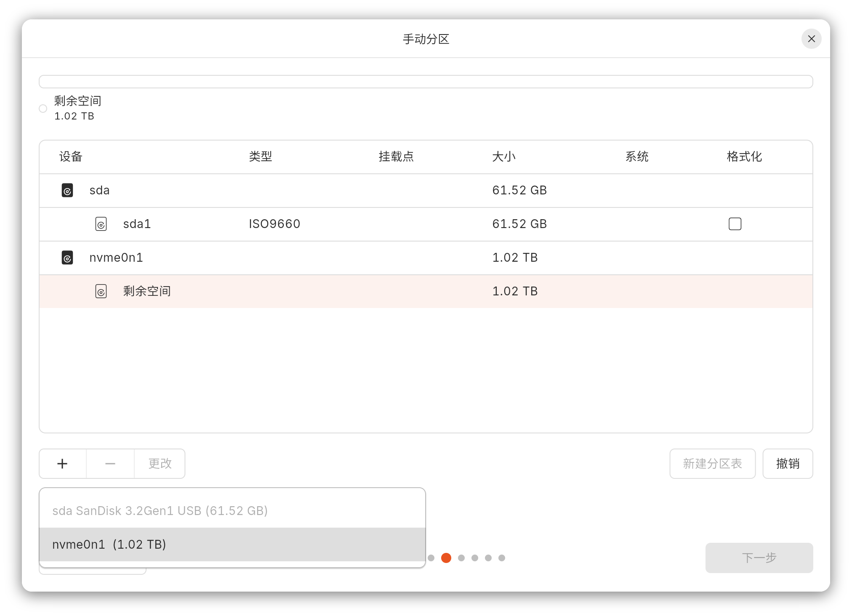Choose nvme0n1 (1.02 TB) from dropdown list
Image resolution: width=852 pixels, height=616 pixels.
point(232,544)
